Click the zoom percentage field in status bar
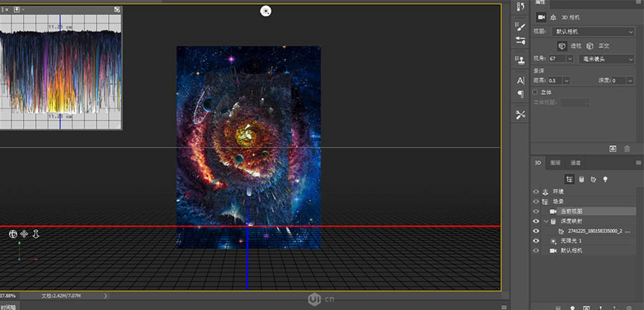Screen dimensions: 644x310 coord(8,296)
